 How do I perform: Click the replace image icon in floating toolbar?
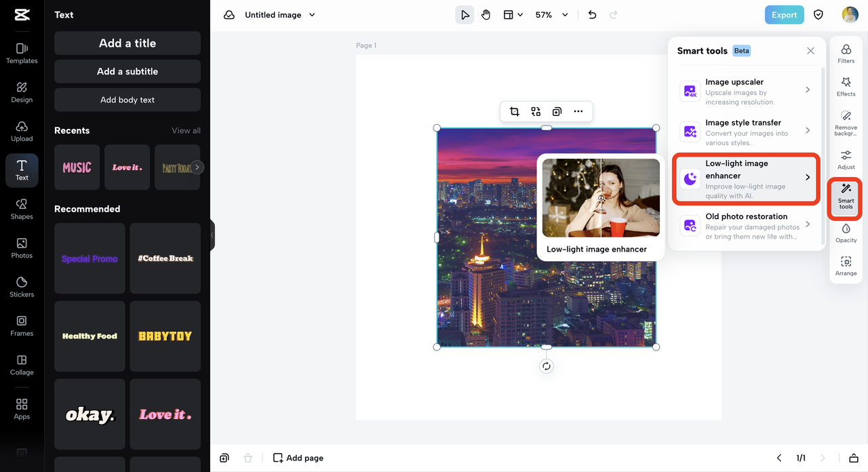tap(536, 111)
